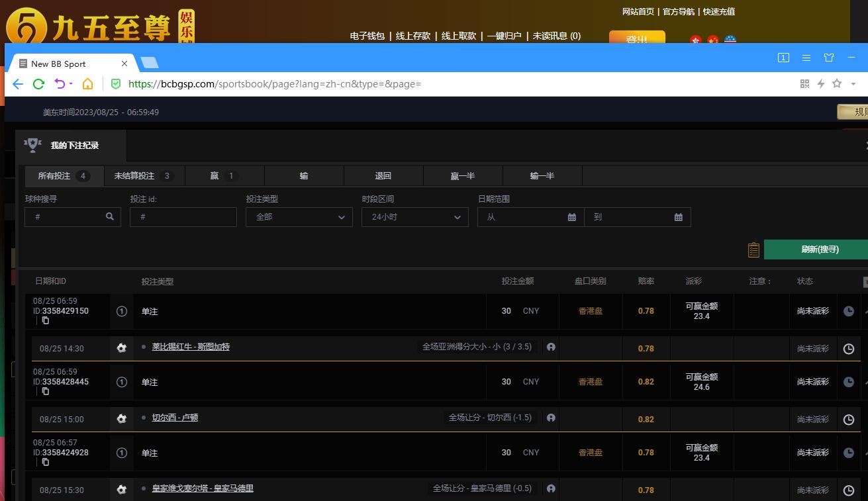
Task: Copy bet ID 3358429150 with copy icon
Action: [46, 320]
